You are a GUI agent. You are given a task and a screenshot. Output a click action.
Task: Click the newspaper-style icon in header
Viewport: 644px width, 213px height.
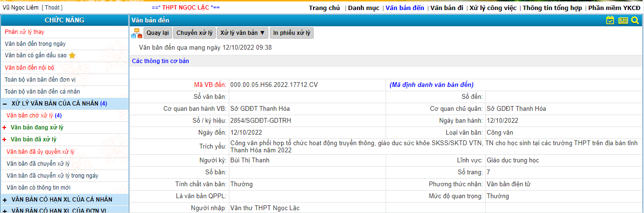623,21
